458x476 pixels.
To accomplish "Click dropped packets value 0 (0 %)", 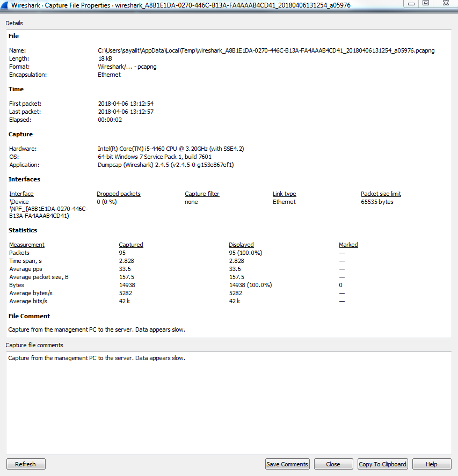I will click(107, 202).
